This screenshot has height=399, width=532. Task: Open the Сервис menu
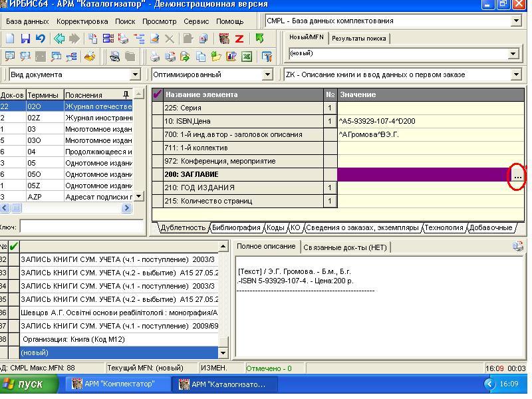click(x=196, y=21)
